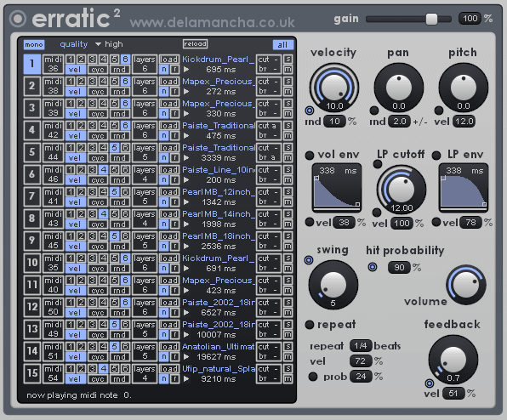Solo drum slot 1 with S button
Screen dimensions: 507x420
coord(288,60)
